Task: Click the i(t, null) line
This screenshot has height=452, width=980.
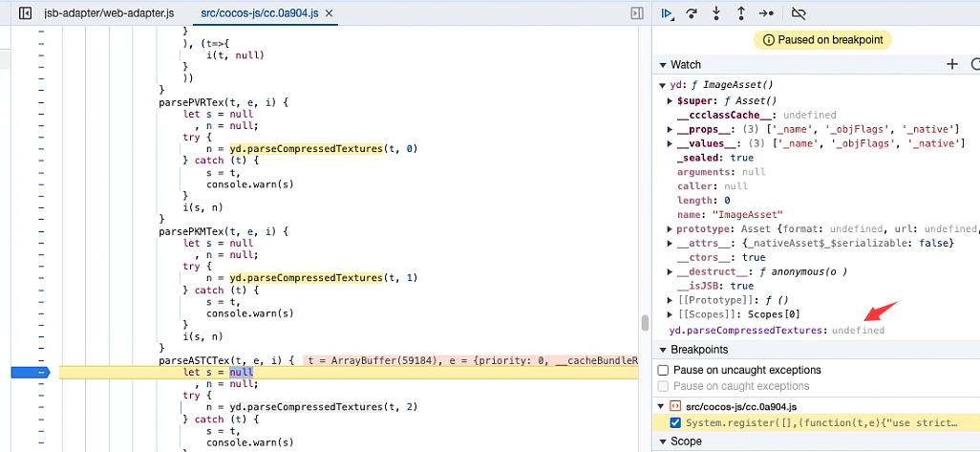Action: point(236,55)
